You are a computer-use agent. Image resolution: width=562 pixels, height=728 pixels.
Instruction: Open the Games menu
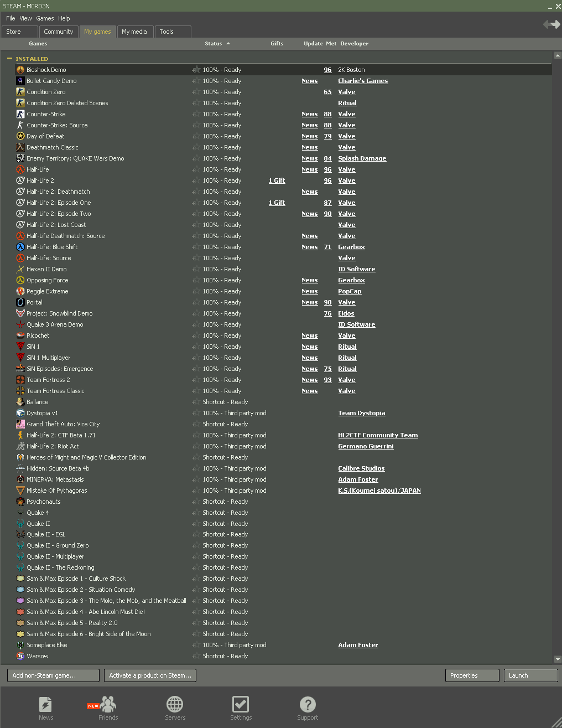45,18
